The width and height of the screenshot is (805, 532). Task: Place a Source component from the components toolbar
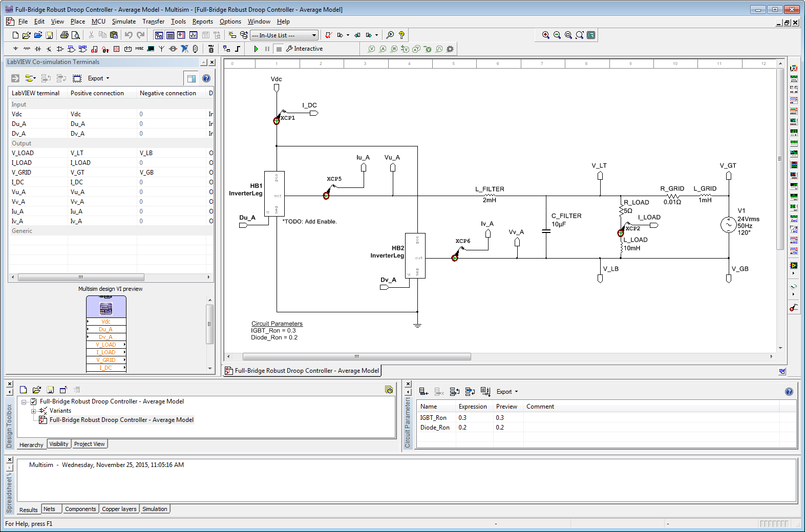pos(16,49)
